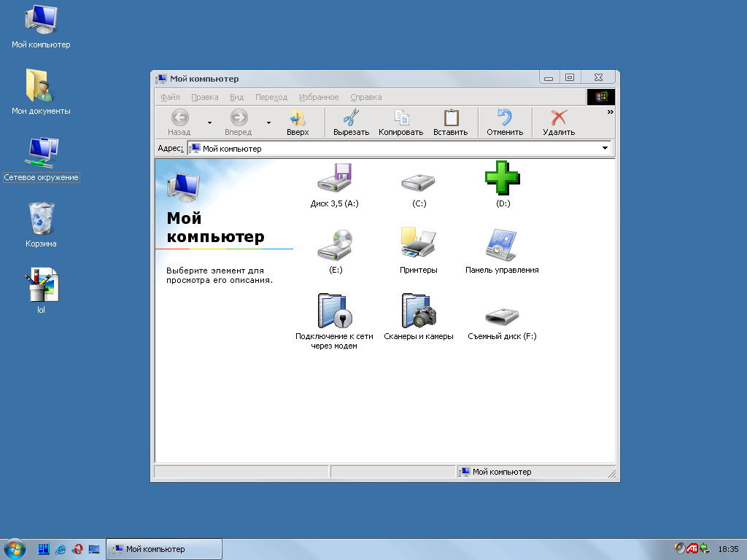Click Мой компьютер taskbar button
Viewport: 747px width, 560px height.
pyautogui.click(x=164, y=549)
